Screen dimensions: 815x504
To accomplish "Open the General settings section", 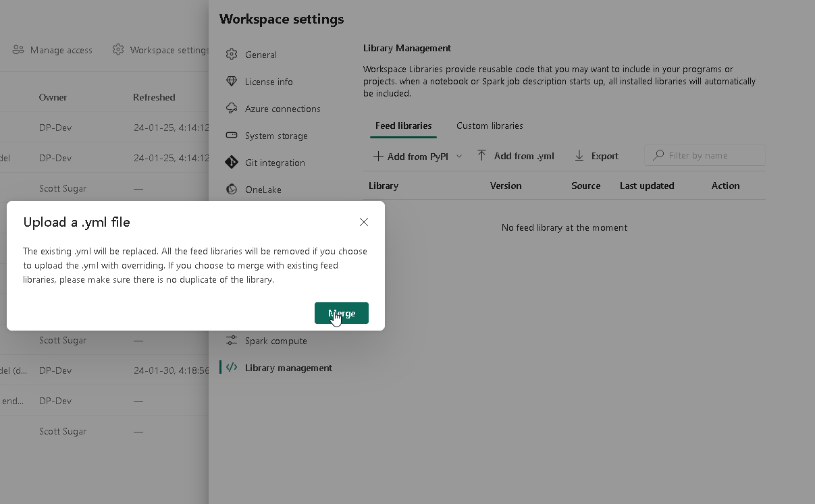I will click(x=260, y=55).
